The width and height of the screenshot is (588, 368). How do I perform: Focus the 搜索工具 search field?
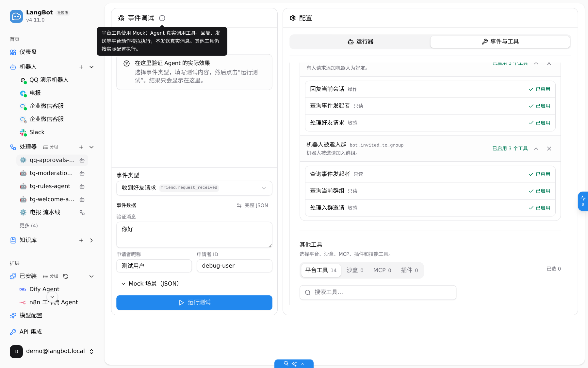click(x=378, y=292)
